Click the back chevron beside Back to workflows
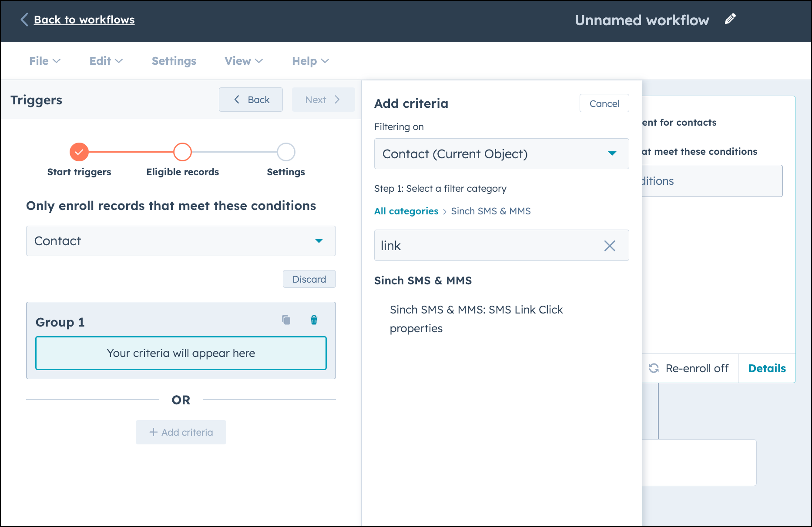 [24, 19]
